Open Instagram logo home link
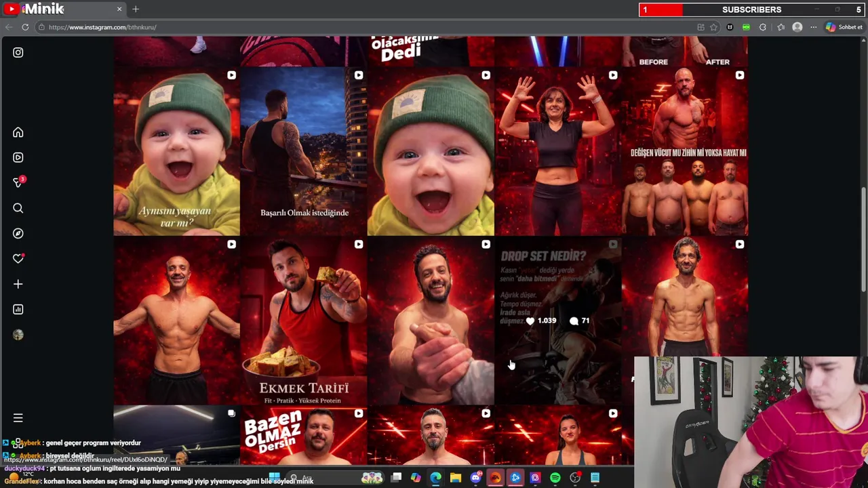Viewport: 868px width, 488px height. click(x=18, y=52)
